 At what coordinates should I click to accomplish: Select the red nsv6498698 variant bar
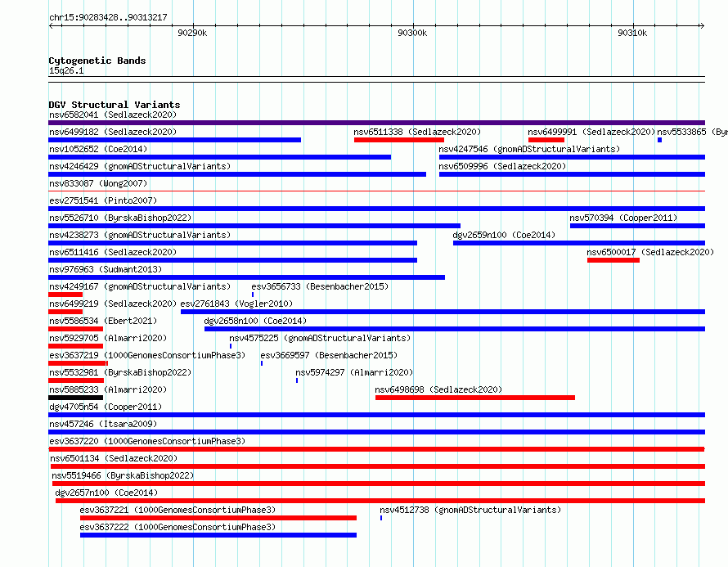click(475, 398)
